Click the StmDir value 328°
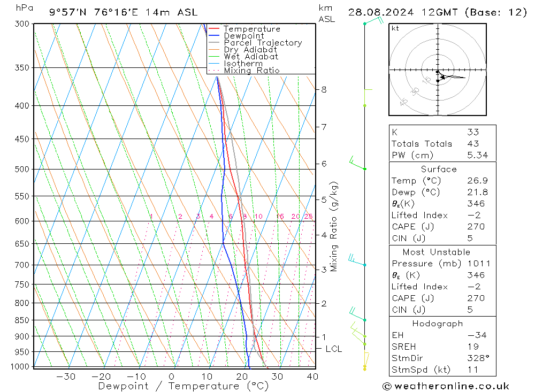 pos(478,358)
